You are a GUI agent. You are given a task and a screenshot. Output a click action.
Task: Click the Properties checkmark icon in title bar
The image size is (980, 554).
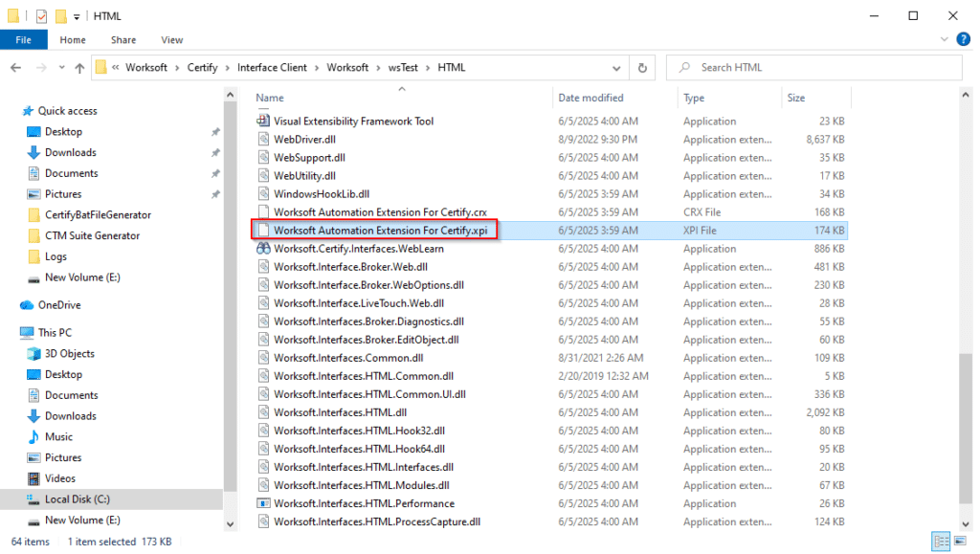pyautogui.click(x=41, y=16)
